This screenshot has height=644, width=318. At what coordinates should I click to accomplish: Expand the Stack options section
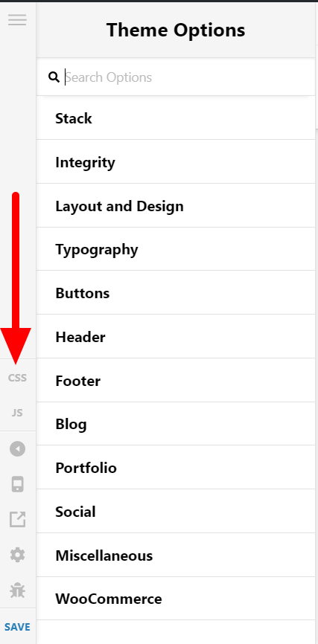176,118
